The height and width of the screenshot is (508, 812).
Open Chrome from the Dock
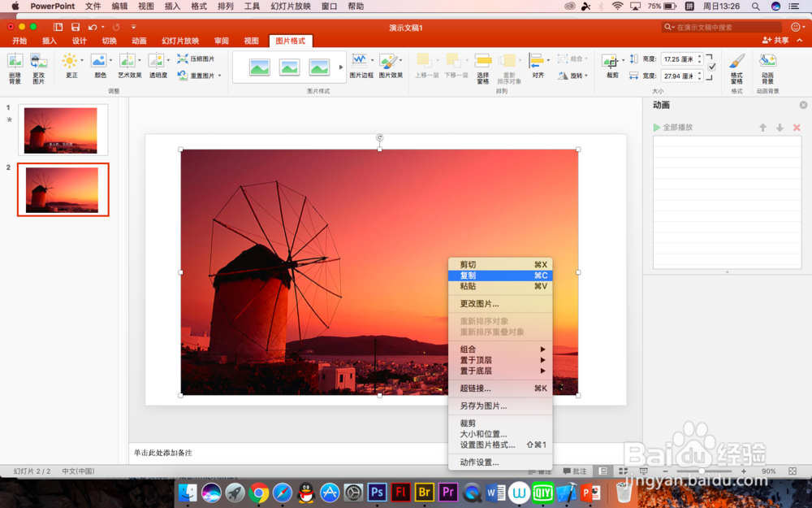click(258, 493)
